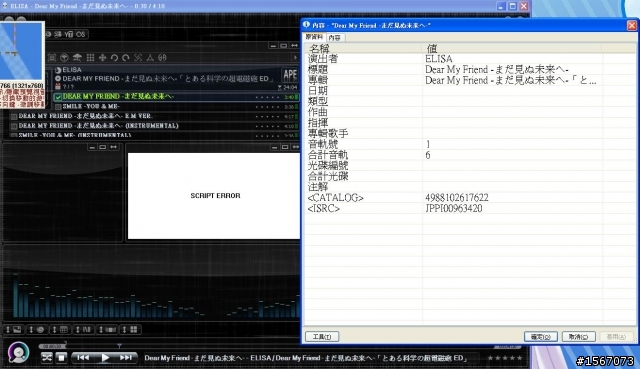The height and width of the screenshot is (369, 640).
Task: Select the 日期 field row
Action: point(471,91)
